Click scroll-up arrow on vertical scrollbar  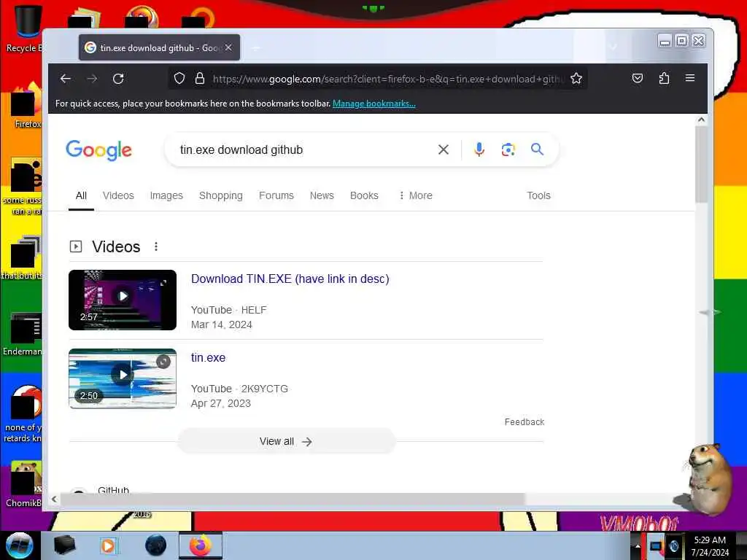tap(701, 120)
